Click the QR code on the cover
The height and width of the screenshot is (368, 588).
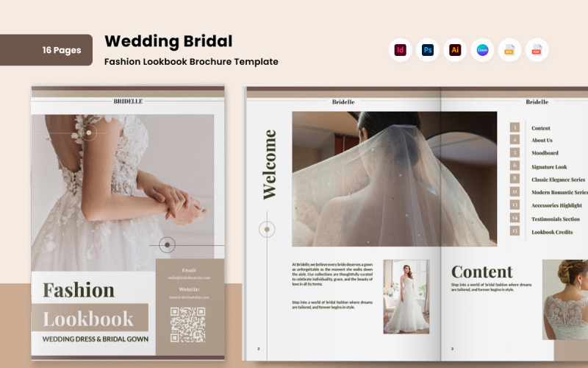(x=187, y=325)
